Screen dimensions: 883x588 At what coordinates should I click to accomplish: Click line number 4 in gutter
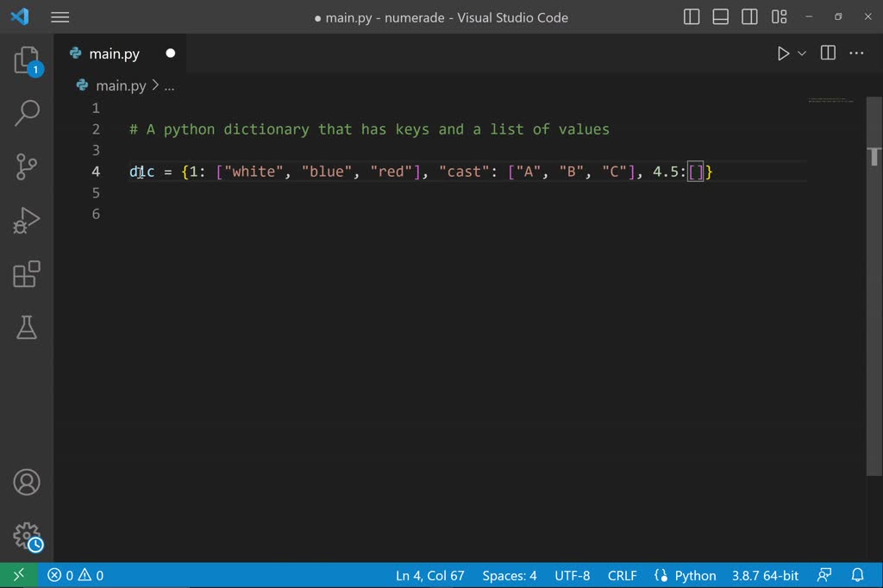(x=96, y=172)
